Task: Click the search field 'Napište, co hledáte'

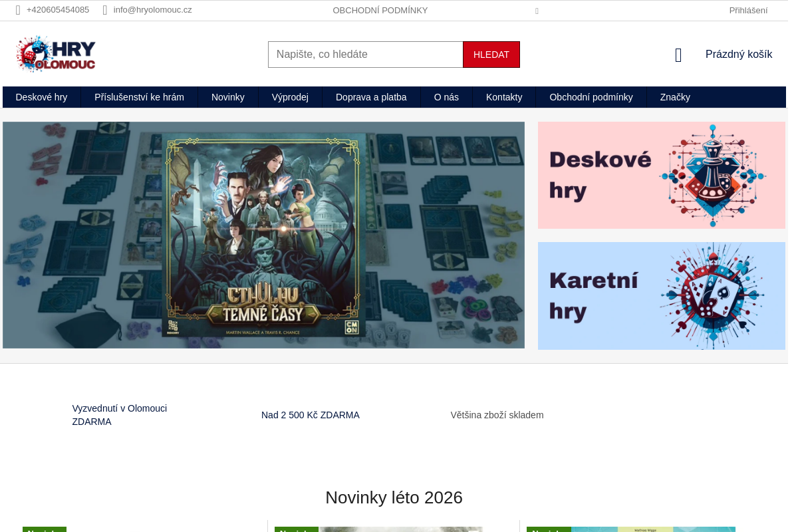Action: coord(366,55)
